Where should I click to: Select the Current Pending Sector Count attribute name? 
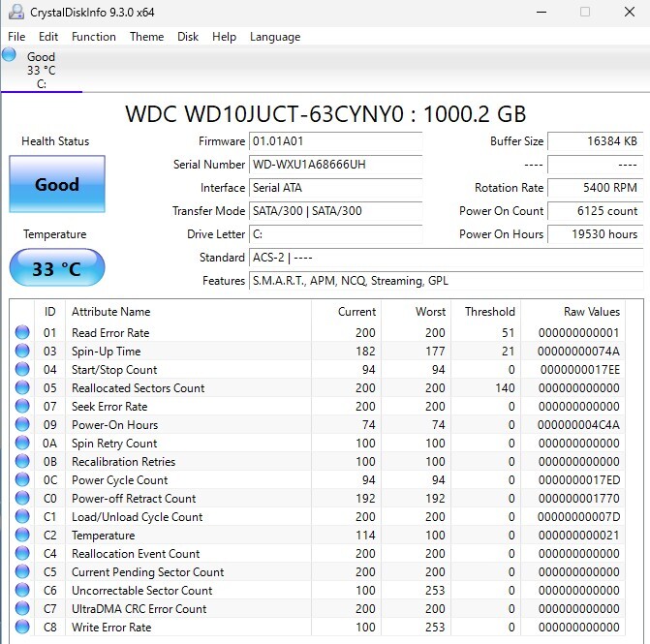(147, 572)
